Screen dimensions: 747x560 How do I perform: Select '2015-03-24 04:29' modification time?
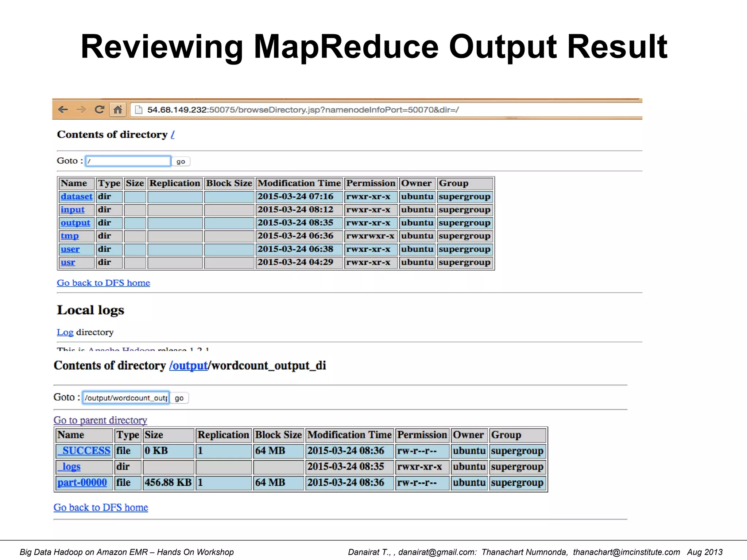[295, 262]
